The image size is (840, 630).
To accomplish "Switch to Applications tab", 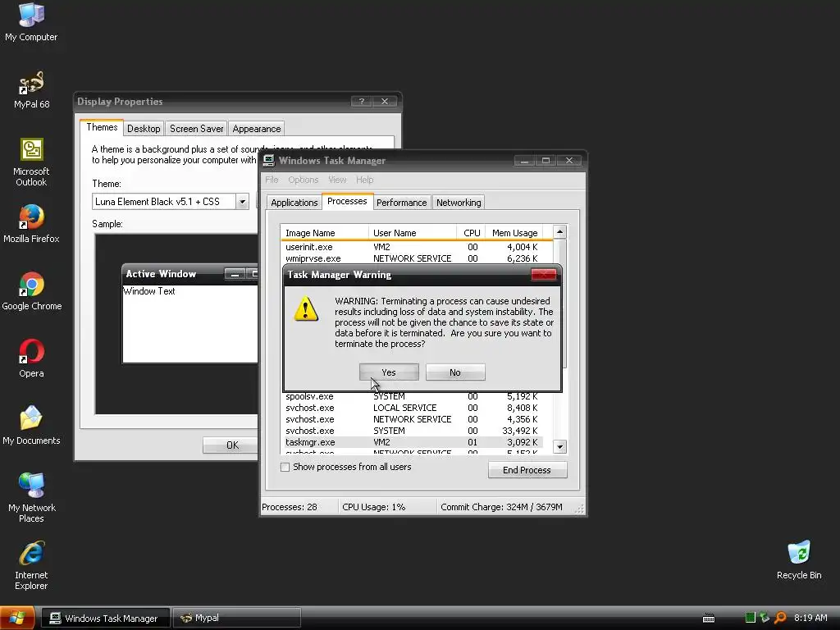I will (x=294, y=203).
